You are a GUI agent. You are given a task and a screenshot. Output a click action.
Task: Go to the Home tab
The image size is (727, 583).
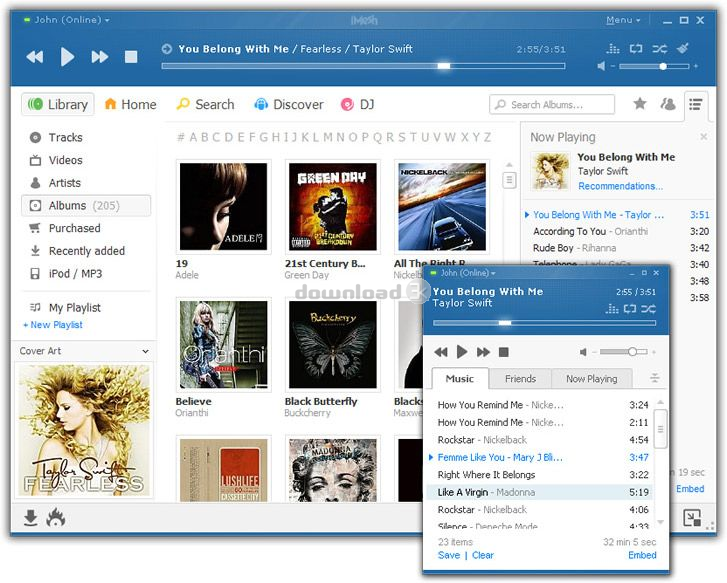click(130, 104)
